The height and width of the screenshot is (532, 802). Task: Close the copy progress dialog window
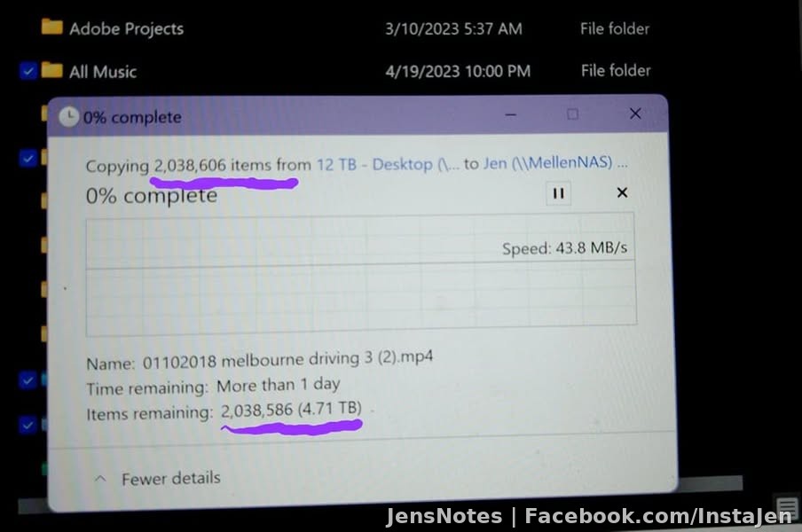(634, 113)
